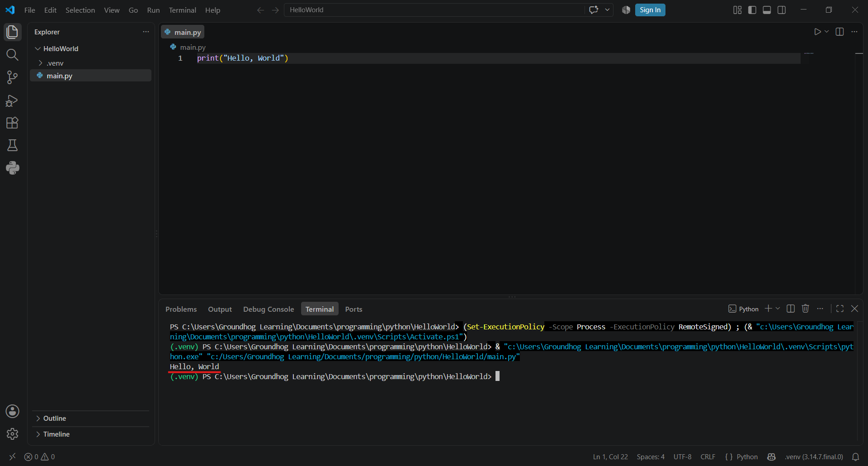Open terminal launch profile dropdown
Image resolution: width=868 pixels, height=466 pixels.
pyautogui.click(x=778, y=309)
